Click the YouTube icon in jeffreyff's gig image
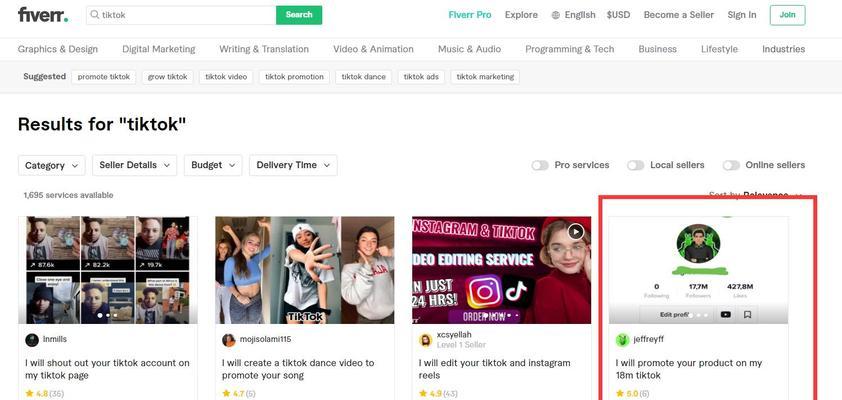This screenshot has width=842, height=400. 725,315
